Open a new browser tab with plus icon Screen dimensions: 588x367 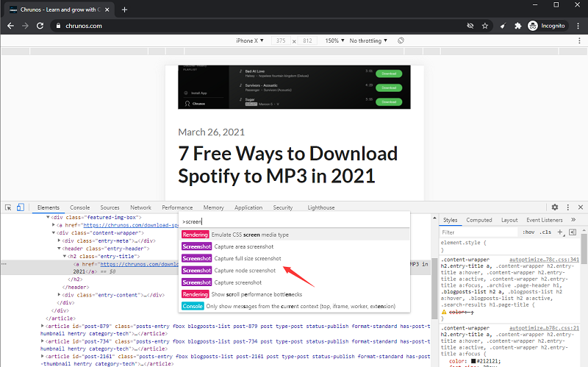[x=124, y=10]
